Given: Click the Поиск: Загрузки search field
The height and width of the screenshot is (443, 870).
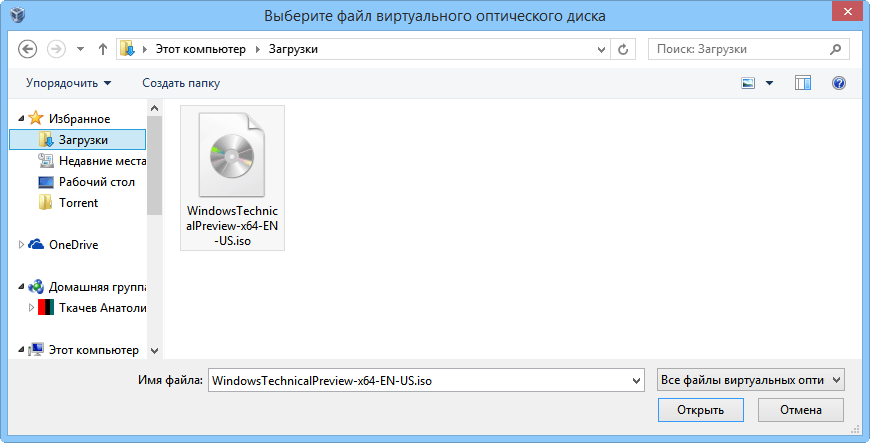Looking at the screenshot, I should click(x=748, y=49).
